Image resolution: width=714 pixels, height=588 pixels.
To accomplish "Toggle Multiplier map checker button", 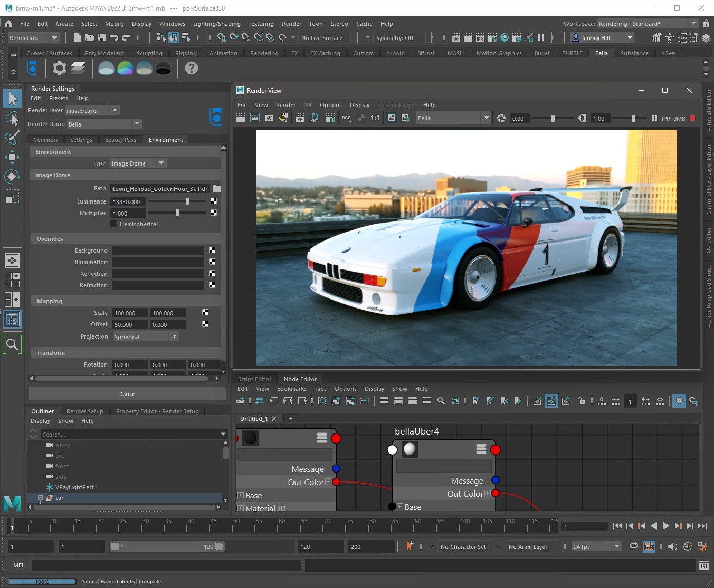I will pos(214,213).
